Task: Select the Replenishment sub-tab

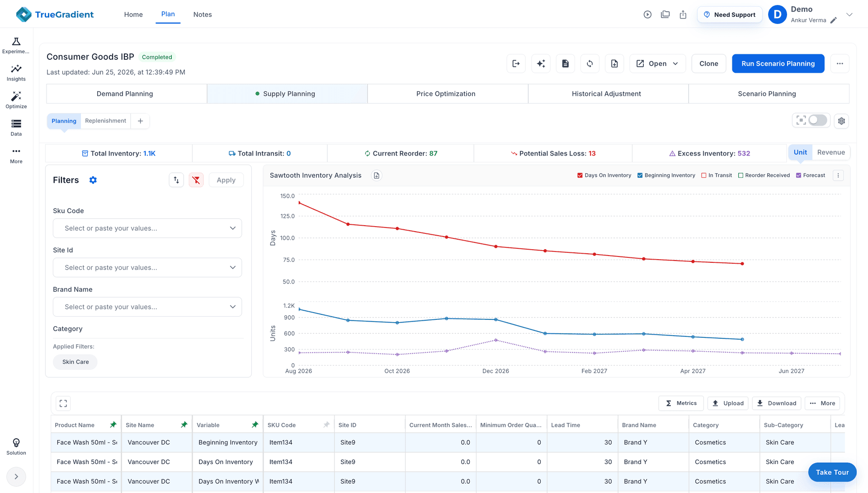Action: pyautogui.click(x=105, y=121)
